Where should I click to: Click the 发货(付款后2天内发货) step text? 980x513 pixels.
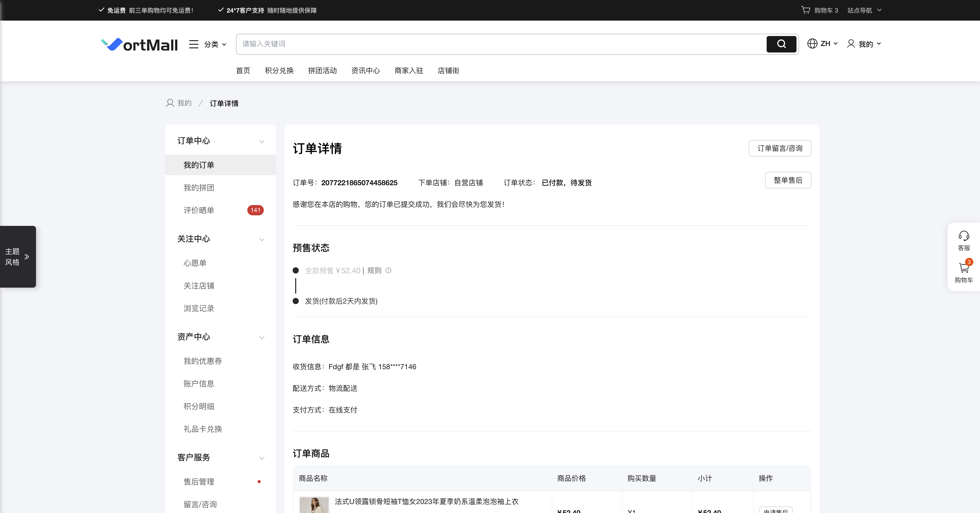(341, 301)
